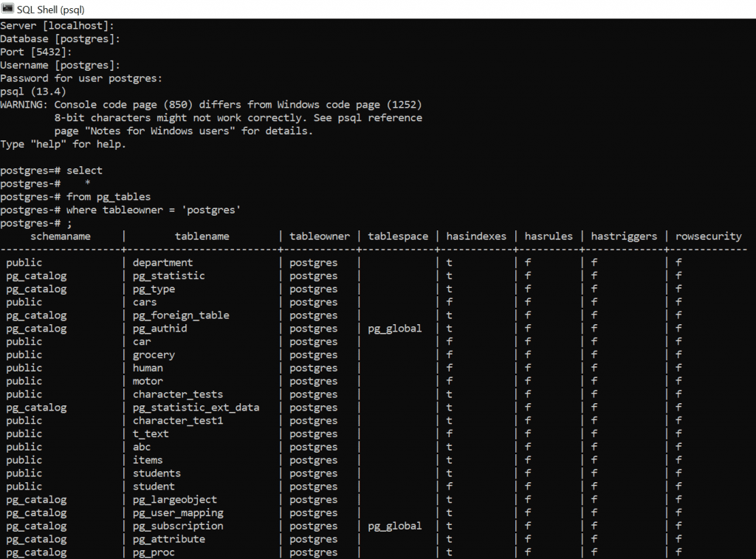The width and height of the screenshot is (756, 559).
Task: Click the Password for user postgres line
Action: tap(82, 78)
